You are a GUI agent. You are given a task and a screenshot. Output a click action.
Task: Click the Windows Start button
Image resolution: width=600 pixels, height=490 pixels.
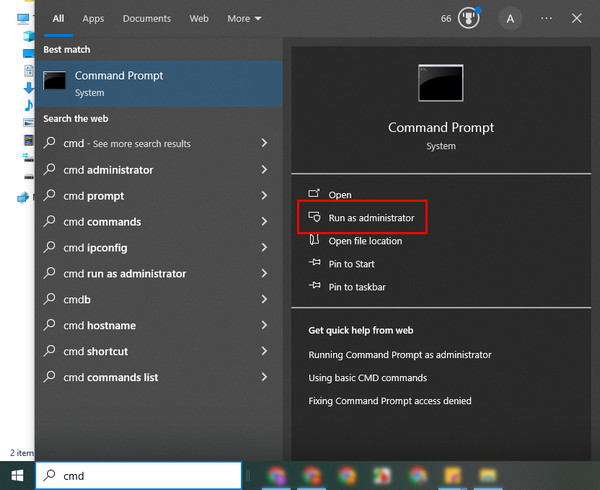pos(17,475)
